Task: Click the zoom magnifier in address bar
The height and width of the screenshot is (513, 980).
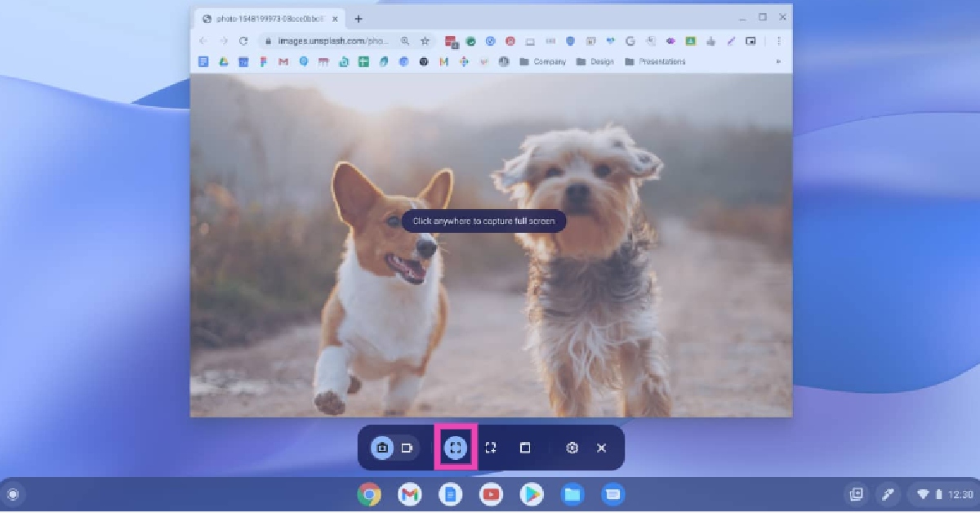Action: coord(405,41)
